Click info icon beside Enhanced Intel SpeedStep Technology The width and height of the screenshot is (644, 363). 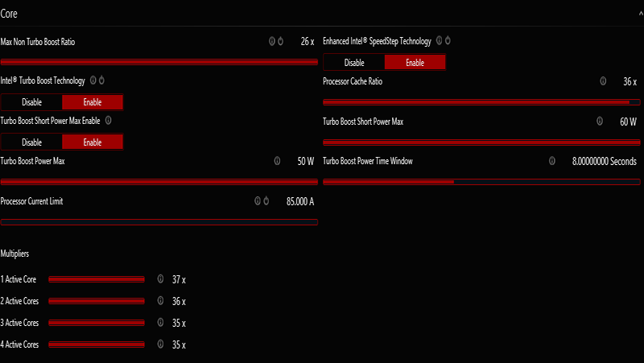coord(439,40)
